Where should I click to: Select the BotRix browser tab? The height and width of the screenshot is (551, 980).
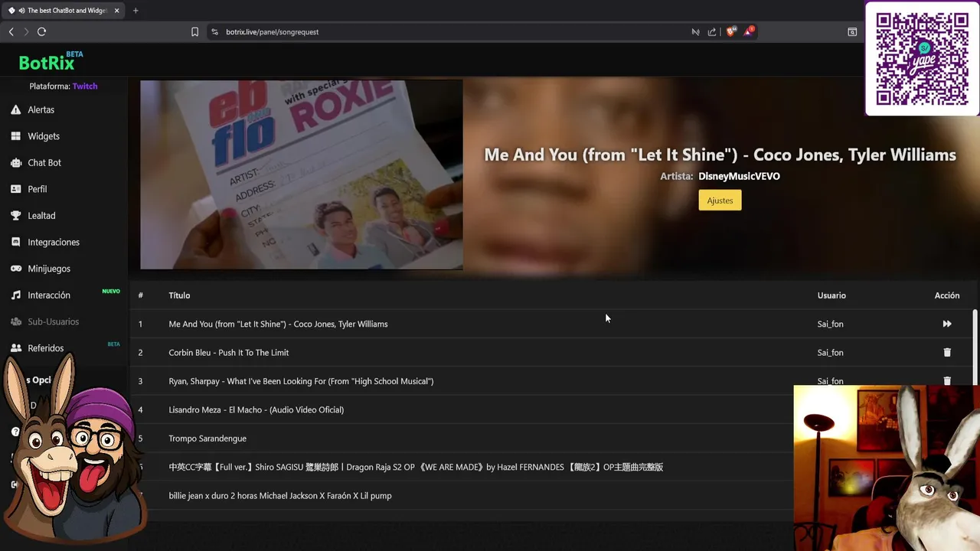click(64, 11)
